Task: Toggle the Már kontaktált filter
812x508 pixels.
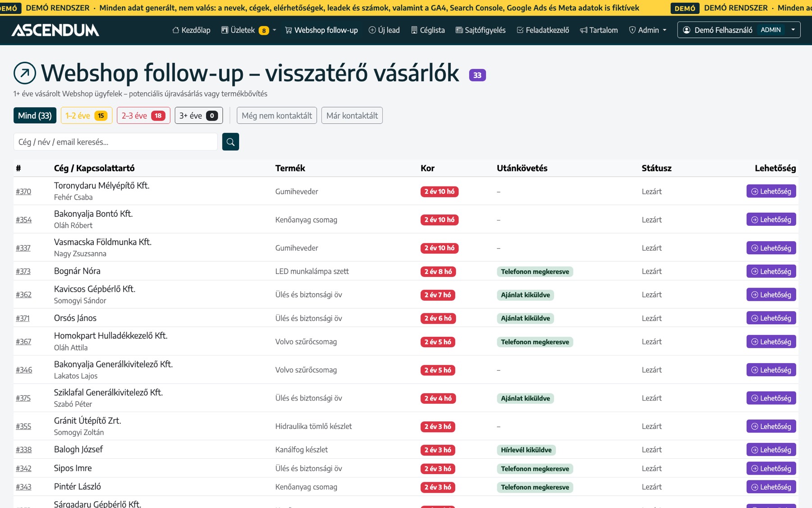Action: pos(352,116)
